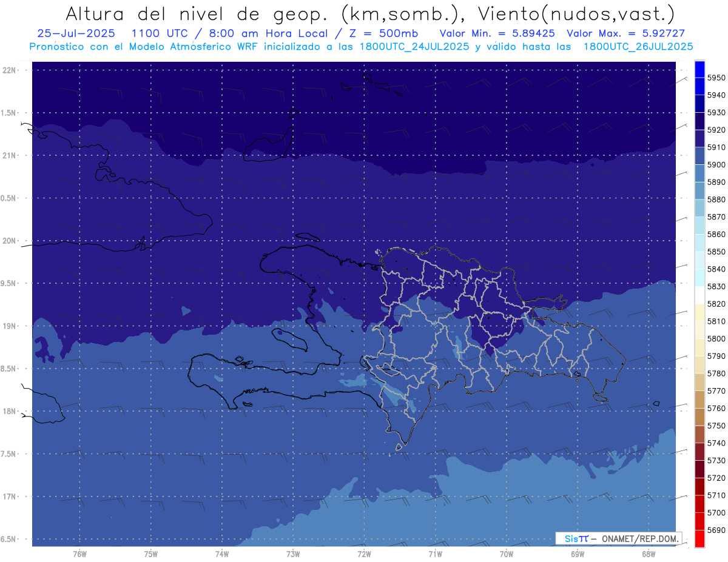Click the '5860' colorbar value
The height and width of the screenshot is (562, 728).
pos(716,234)
